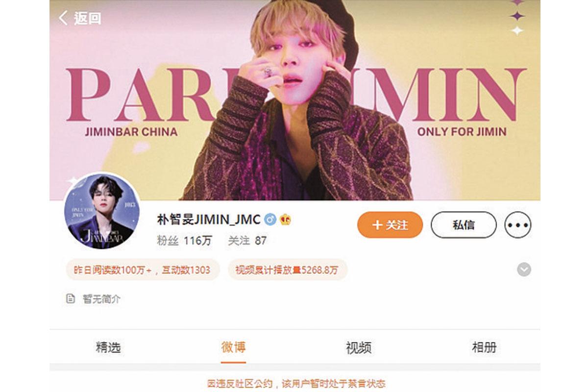This screenshot has height=392, width=588.
Task: Follow the account with 关注 button
Action: coord(390,225)
